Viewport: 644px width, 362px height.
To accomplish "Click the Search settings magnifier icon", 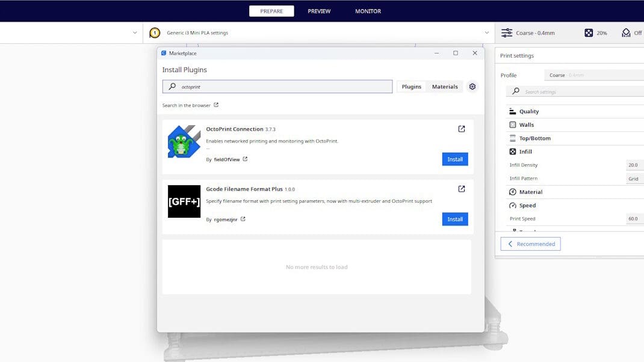I will [516, 91].
